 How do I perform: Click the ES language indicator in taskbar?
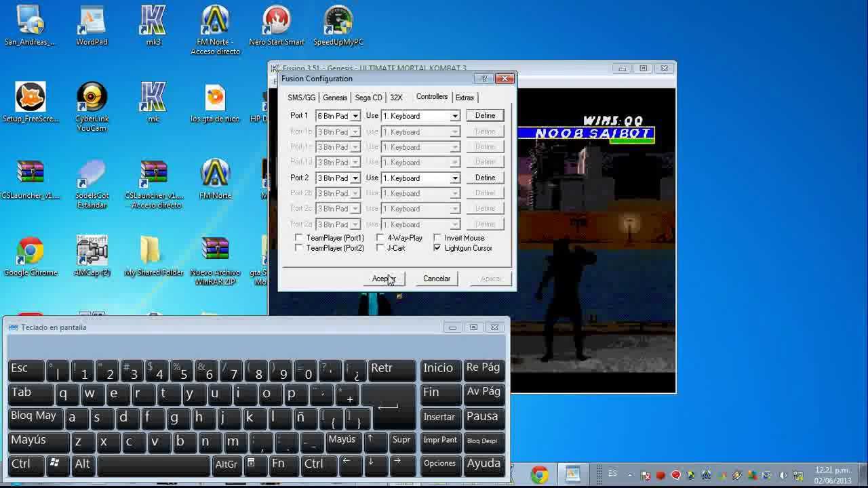coord(613,474)
